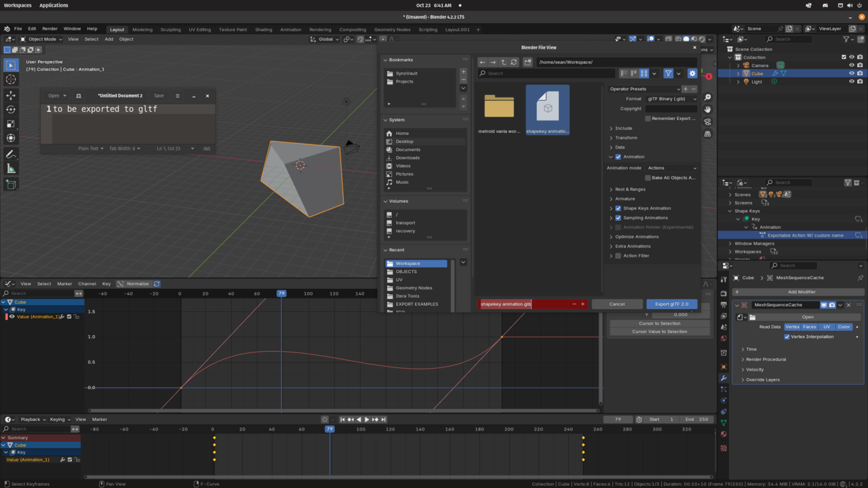
Task: Hide the Camera object in outliner
Action: [x=852, y=65]
